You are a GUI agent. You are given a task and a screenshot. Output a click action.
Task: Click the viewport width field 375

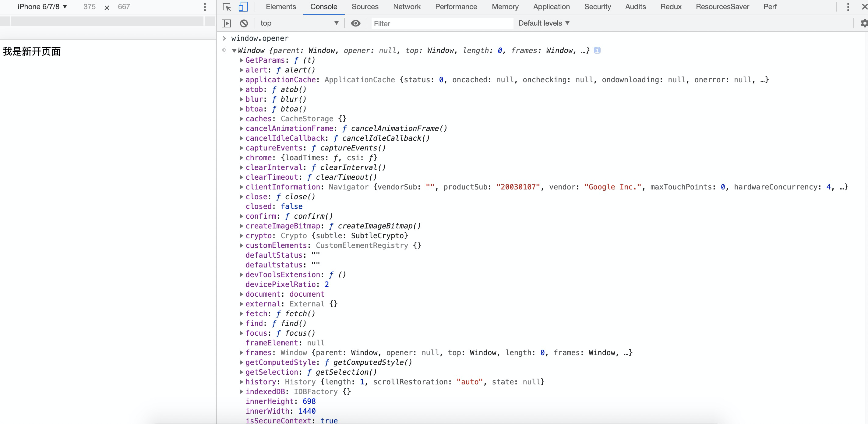click(x=89, y=7)
